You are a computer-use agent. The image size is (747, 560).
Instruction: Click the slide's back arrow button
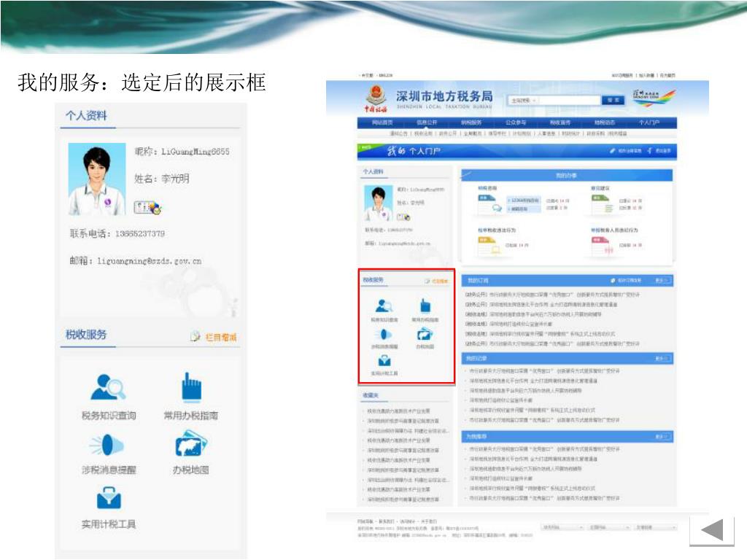tap(712, 531)
